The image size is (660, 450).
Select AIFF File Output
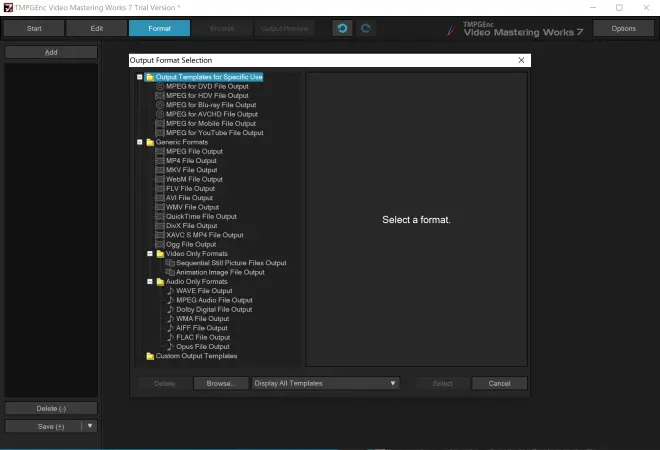(202, 328)
